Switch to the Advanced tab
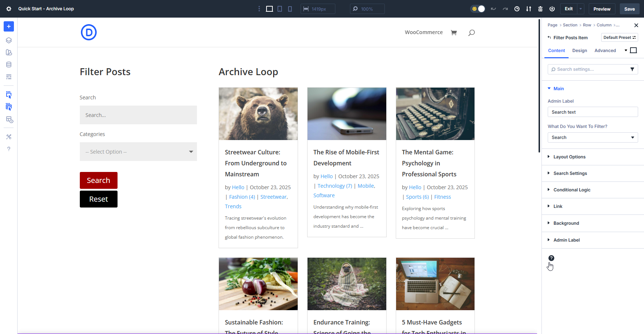Image resolution: width=644 pixels, height=334 pixels. click(605, 50)
